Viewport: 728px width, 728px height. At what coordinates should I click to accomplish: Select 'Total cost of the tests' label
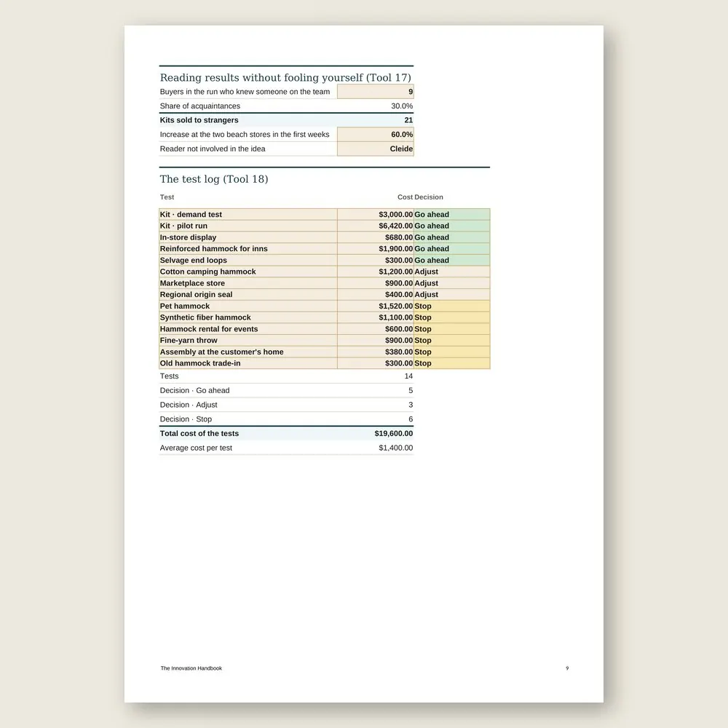click(x=199, y=433)
